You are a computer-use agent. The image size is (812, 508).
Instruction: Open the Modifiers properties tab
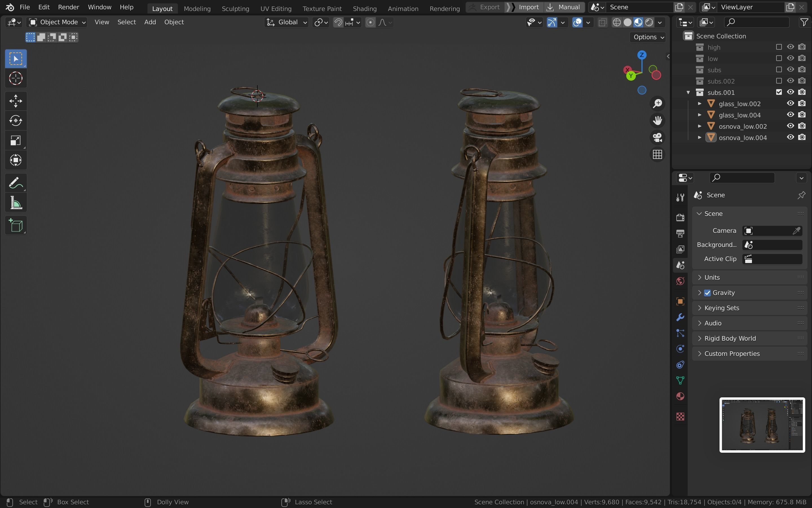[x=680, y=317]
